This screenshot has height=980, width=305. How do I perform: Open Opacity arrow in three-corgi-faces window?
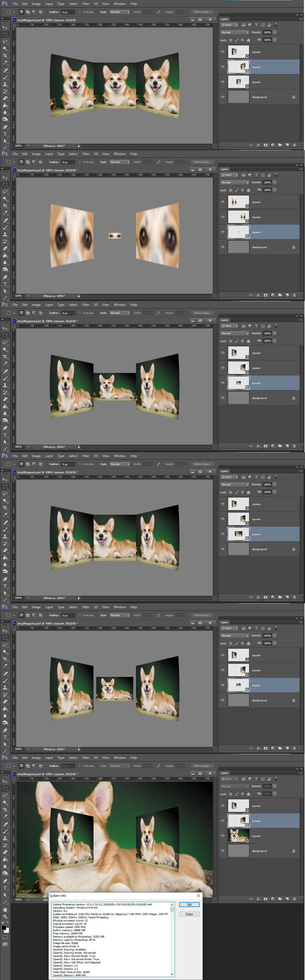pyautogui.click(x=275, y=32)
